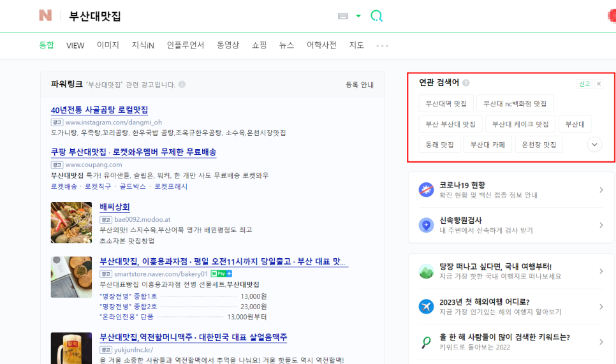
Task: Open the on-screen keyboard icon
Action: coord(343,16)
